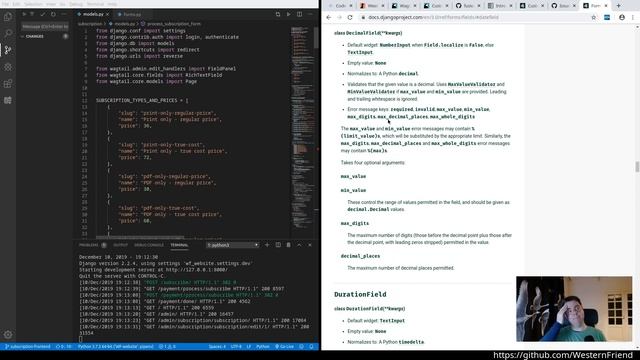The image size is (640, 360).
Task: Open the File menu in VS Code
Action: [x=5, y=4]
